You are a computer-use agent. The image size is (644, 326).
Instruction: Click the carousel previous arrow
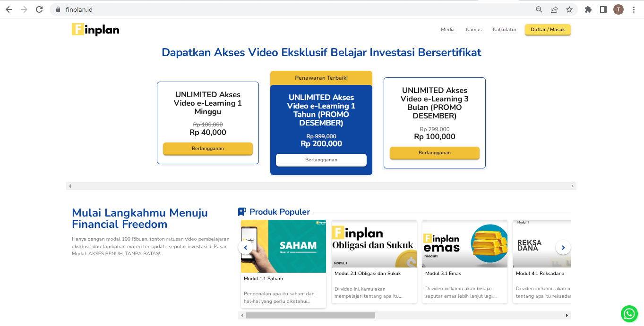click(246, 247)
